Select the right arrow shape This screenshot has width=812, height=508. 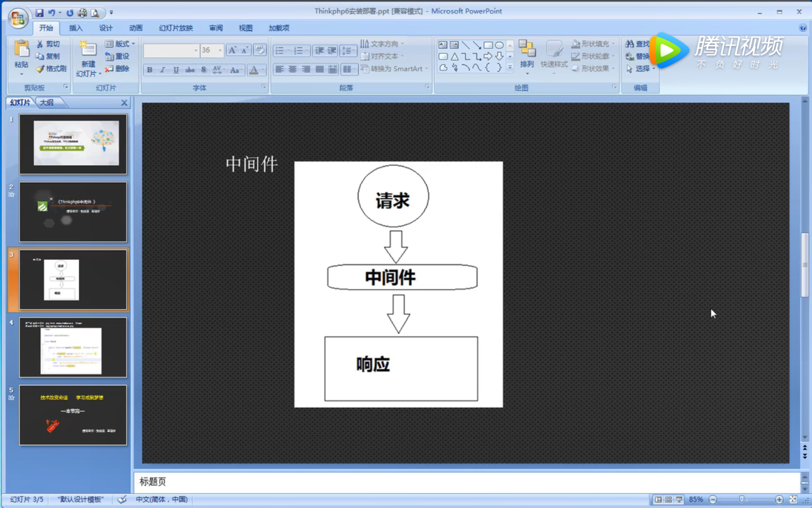(488, 57)
